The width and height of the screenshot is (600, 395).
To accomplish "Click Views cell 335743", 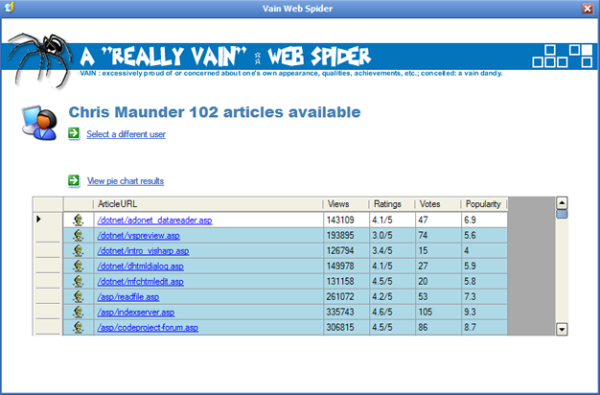I will (346, 312).
